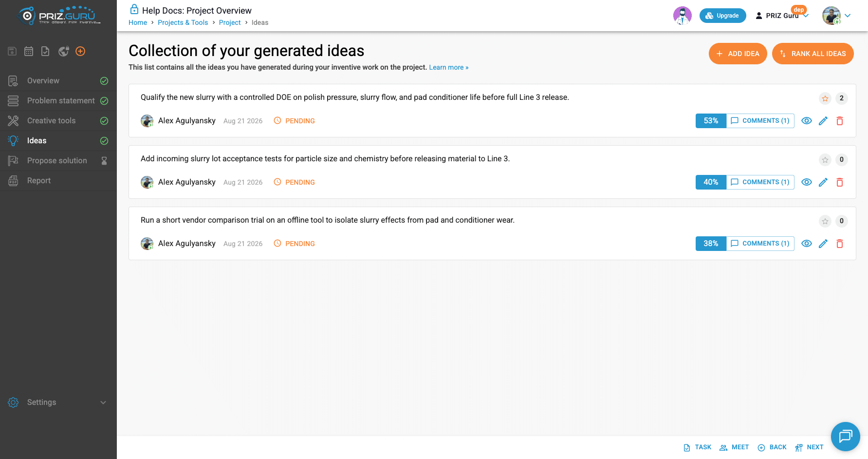Click the TASK button in footer

pos(698,447)
